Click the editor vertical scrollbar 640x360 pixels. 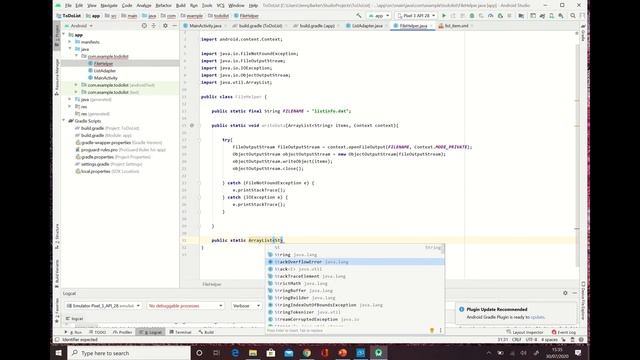click(x=577, y=155)
